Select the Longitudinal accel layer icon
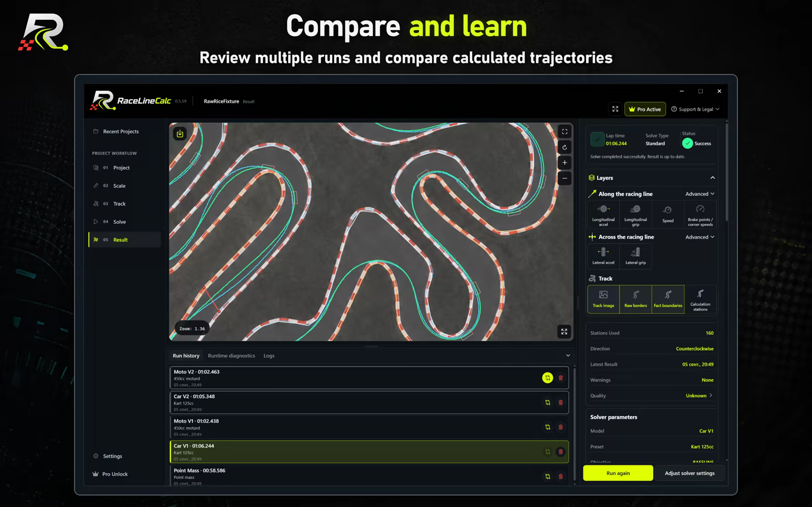 603,215
